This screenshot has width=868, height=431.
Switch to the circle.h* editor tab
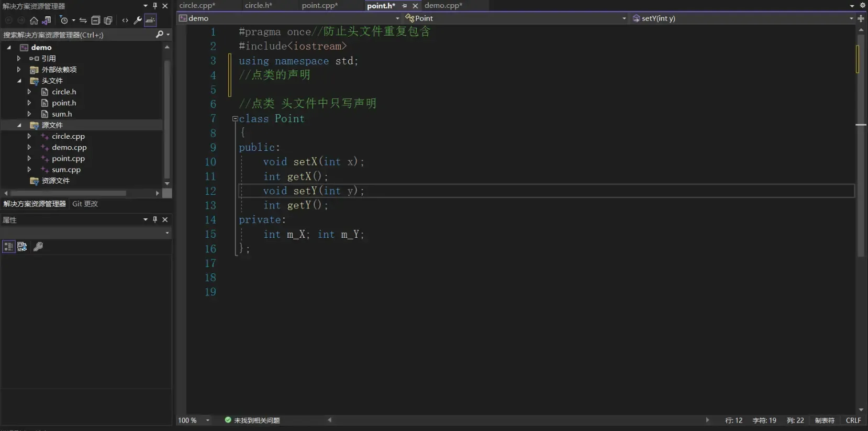(x=259, y=5)
